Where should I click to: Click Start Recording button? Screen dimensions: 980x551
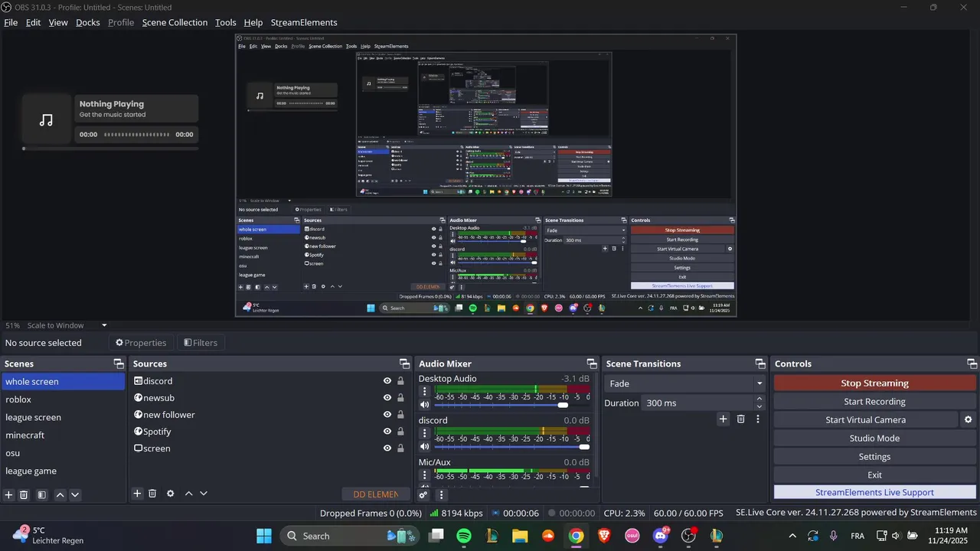[x=874, y=401]
